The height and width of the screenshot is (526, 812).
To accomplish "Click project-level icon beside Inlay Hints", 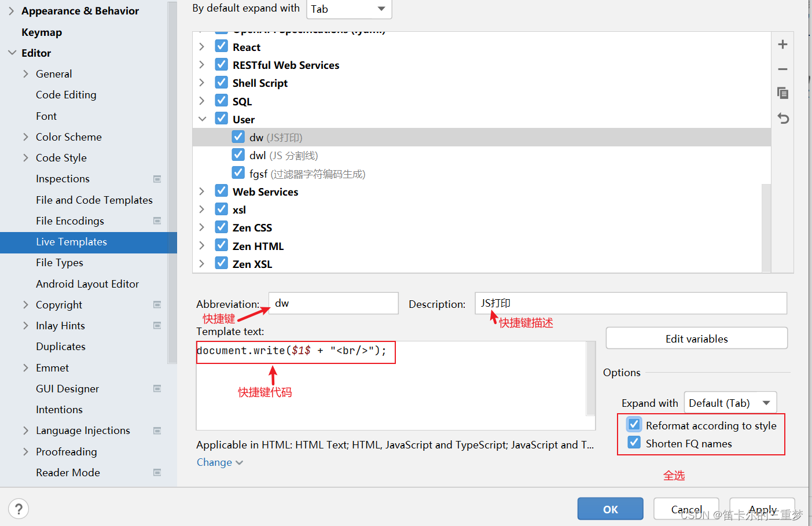I will point(157,325).
